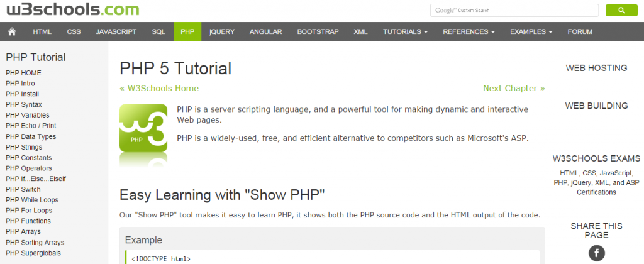Open PHP Strings sidebar link
This screenshot has width=644, height=264.
24,147
